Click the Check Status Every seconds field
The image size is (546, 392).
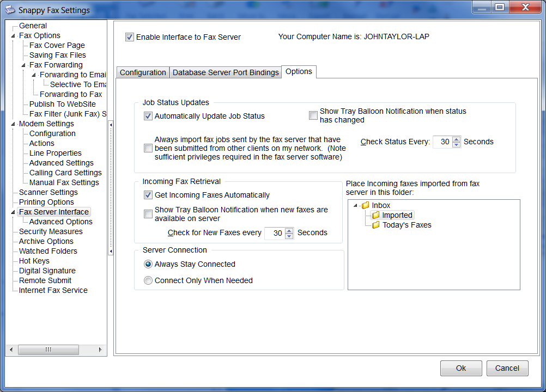tap(443, 142)
